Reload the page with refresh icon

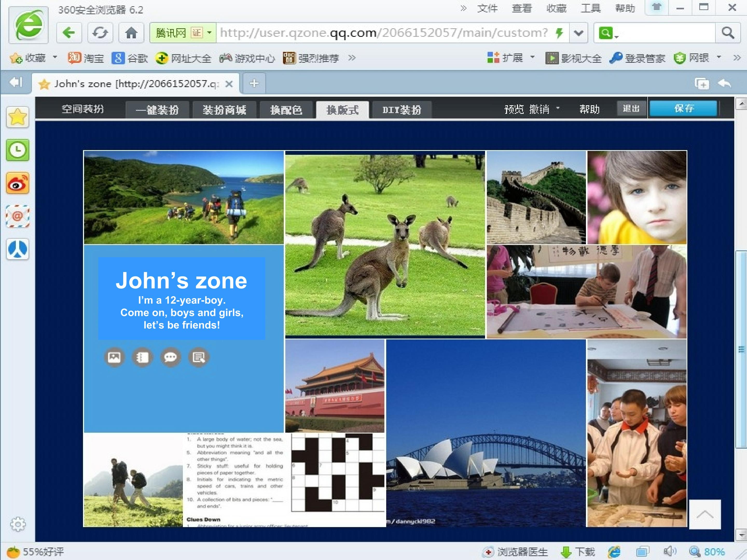point(100,33)
